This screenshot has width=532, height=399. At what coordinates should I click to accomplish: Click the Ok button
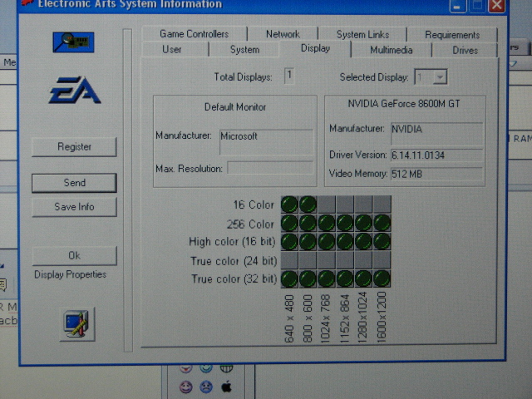click(x=75, y=255)
